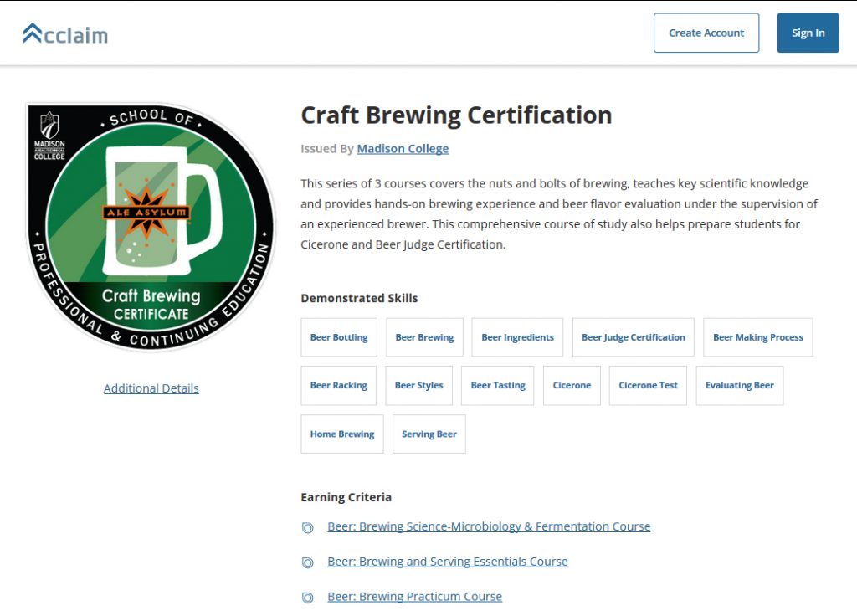Select the Serving Beer skill tag
Screen dimensions: 857x616
tap(428, 434)
